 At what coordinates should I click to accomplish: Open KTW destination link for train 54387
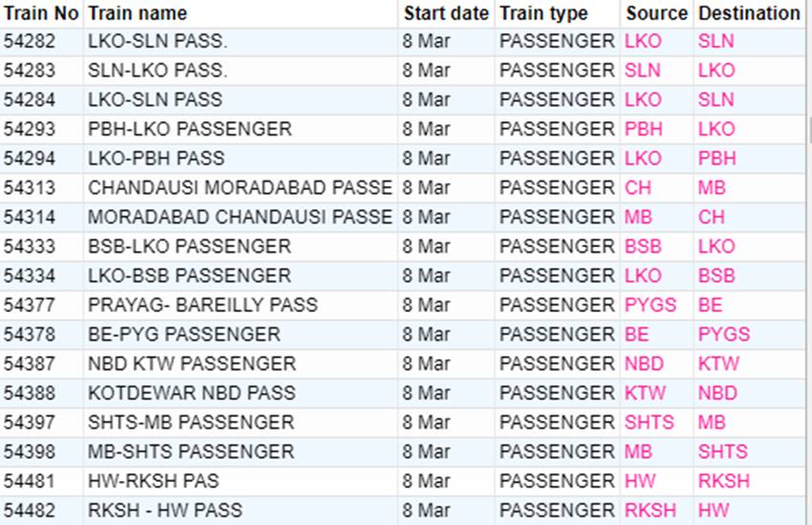click(718, 364)
